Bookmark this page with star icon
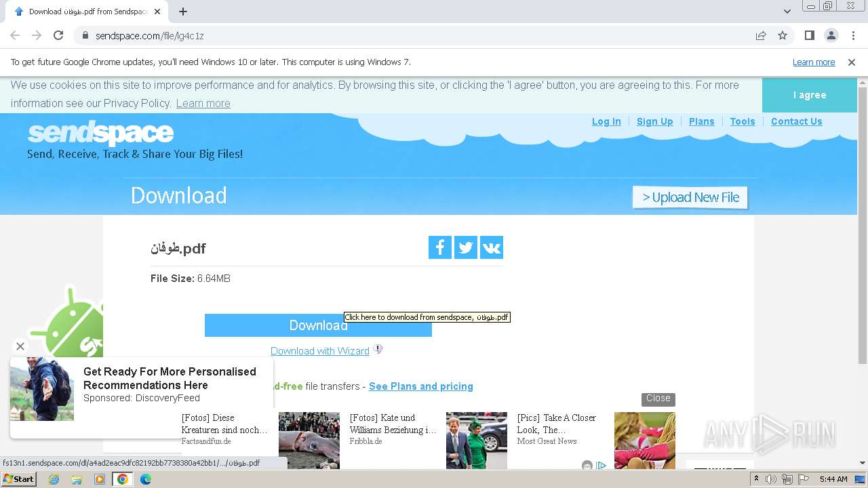This screenshot has width=868, height=488. (x=783, y=35)
